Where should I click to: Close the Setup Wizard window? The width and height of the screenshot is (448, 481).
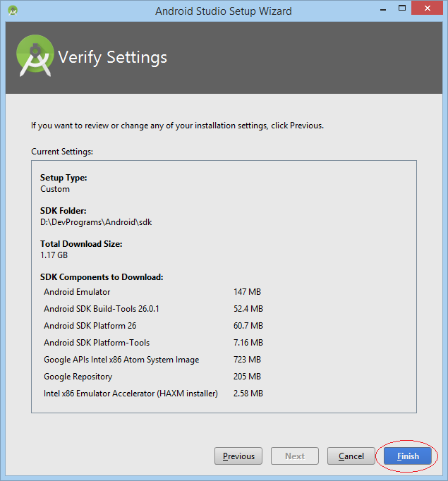coord(427,8)
